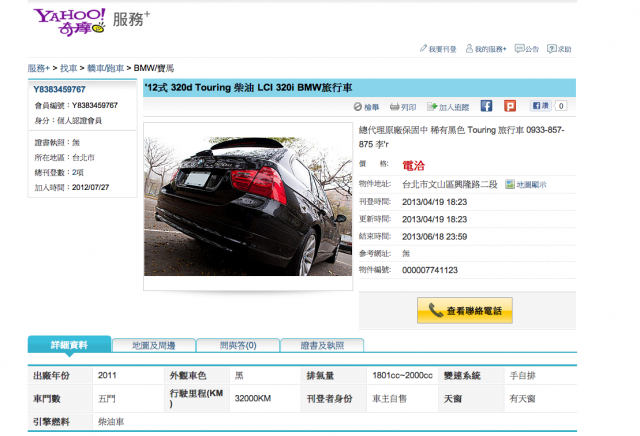Go to 找車 breadcrumb

pos(69,68)
